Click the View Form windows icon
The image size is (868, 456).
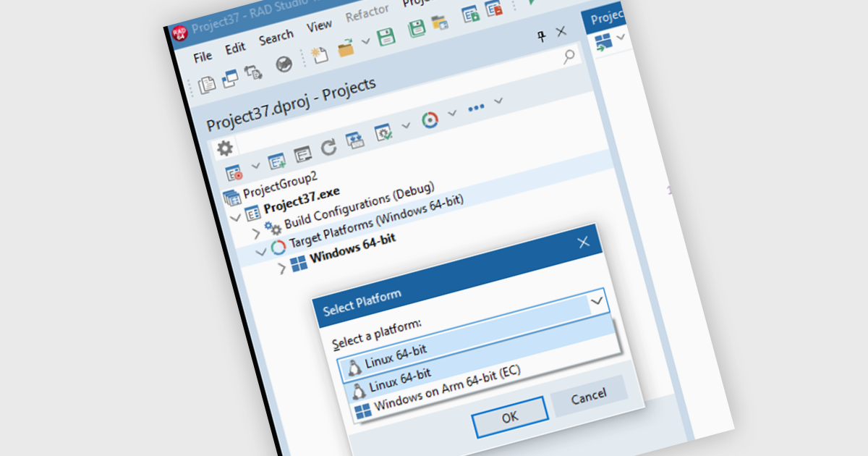[x=230, y=79]
